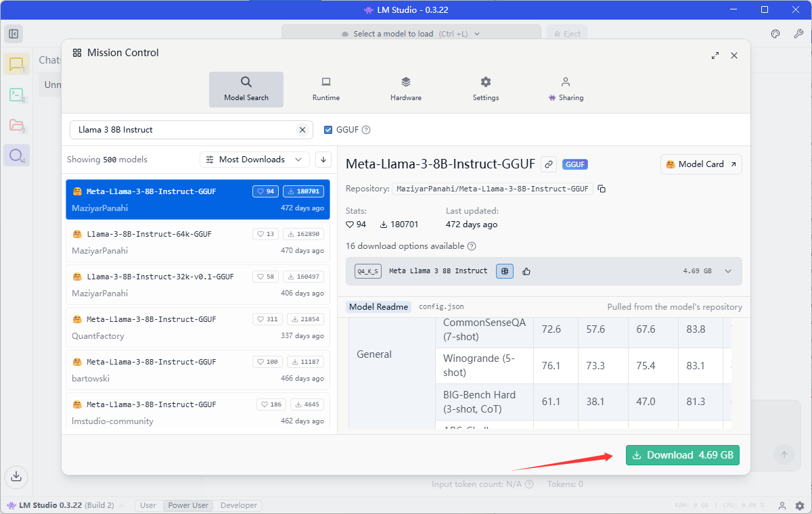Show GGUF format help info icon
812x514 pixels.
coord(367,130)
